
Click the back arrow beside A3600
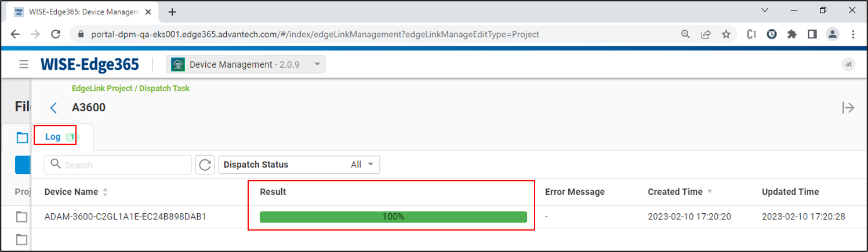[x=54, y=108]
